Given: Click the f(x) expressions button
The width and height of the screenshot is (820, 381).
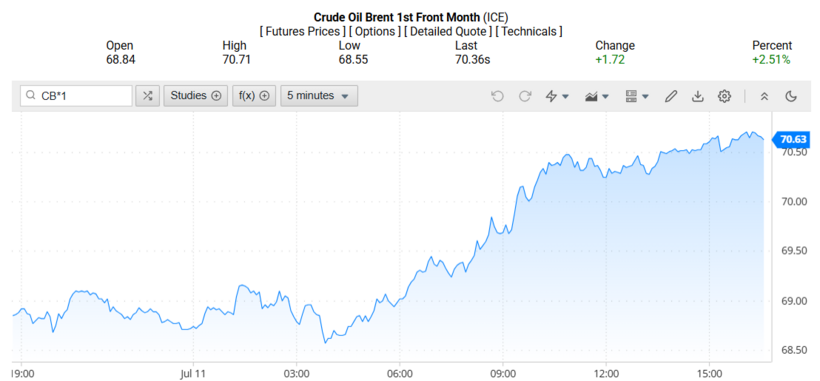Looking at the screenshot, I should click(254, 96).
